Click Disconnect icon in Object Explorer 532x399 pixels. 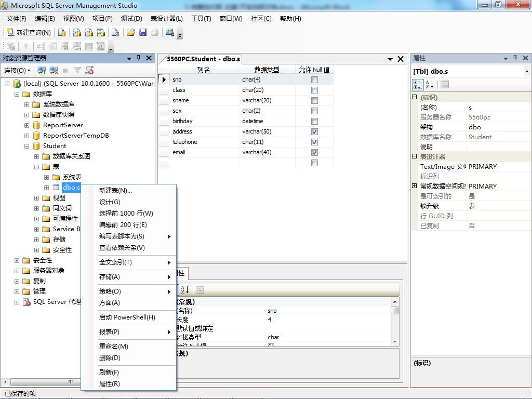(x=54, y=70)
